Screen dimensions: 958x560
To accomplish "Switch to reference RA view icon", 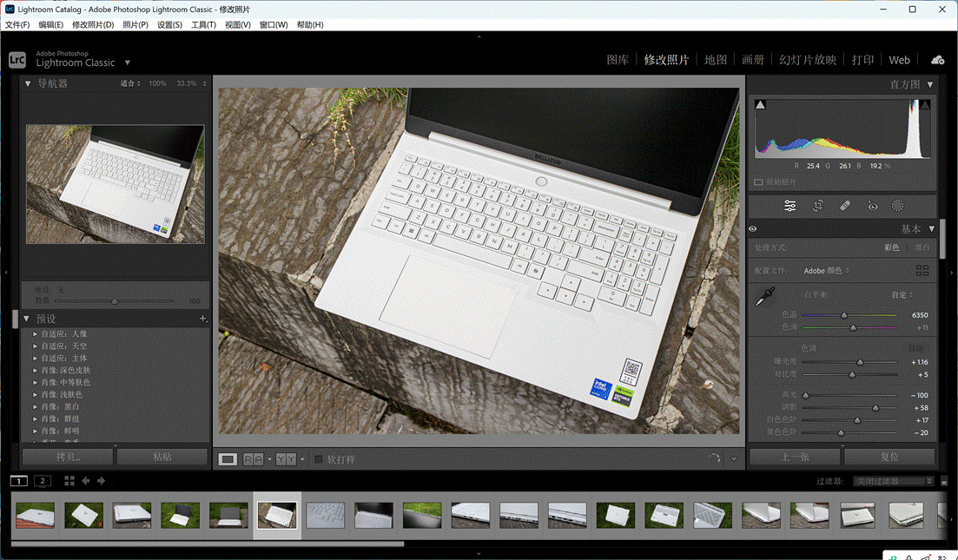I will tap(254, 459).
